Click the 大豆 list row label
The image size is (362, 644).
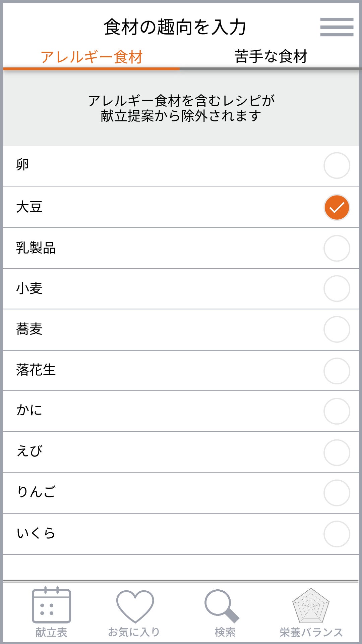point(29,207)
